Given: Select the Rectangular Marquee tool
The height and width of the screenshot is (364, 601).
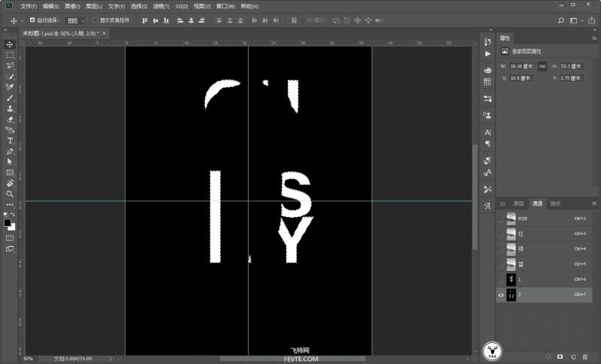Looking at the screenshot, I should tap(11, 56).
